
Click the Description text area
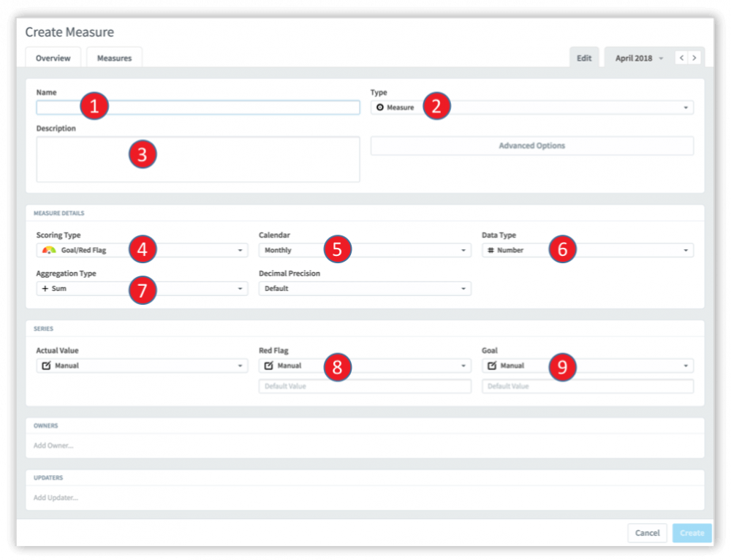click(x=197, y=158)
